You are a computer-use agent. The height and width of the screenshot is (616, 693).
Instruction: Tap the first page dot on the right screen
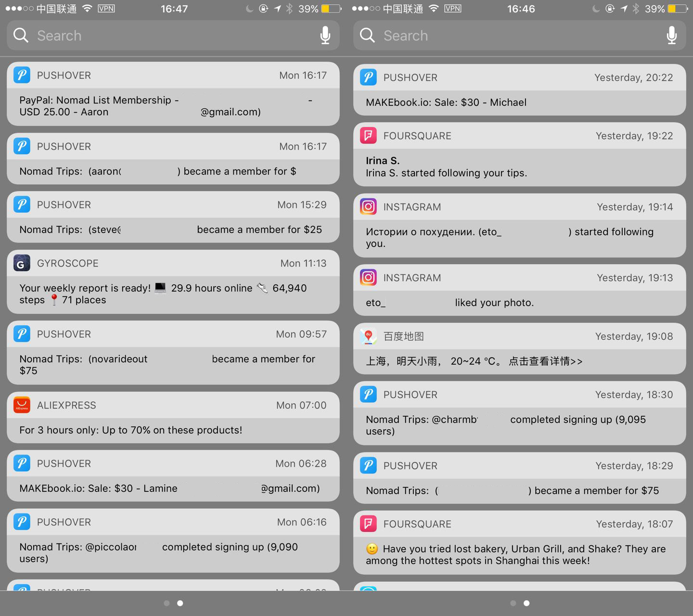(x=513, y=603)
